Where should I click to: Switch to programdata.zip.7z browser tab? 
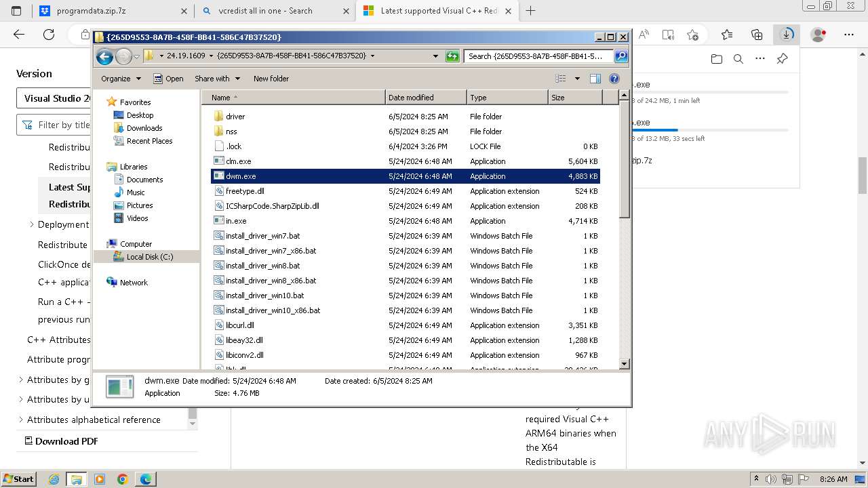113,11
